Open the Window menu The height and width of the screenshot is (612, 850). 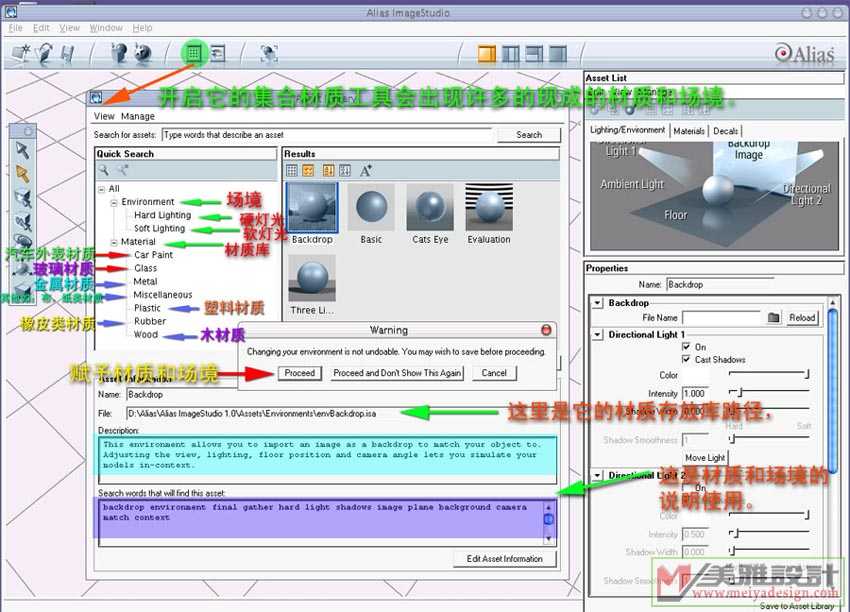[106, 28]
